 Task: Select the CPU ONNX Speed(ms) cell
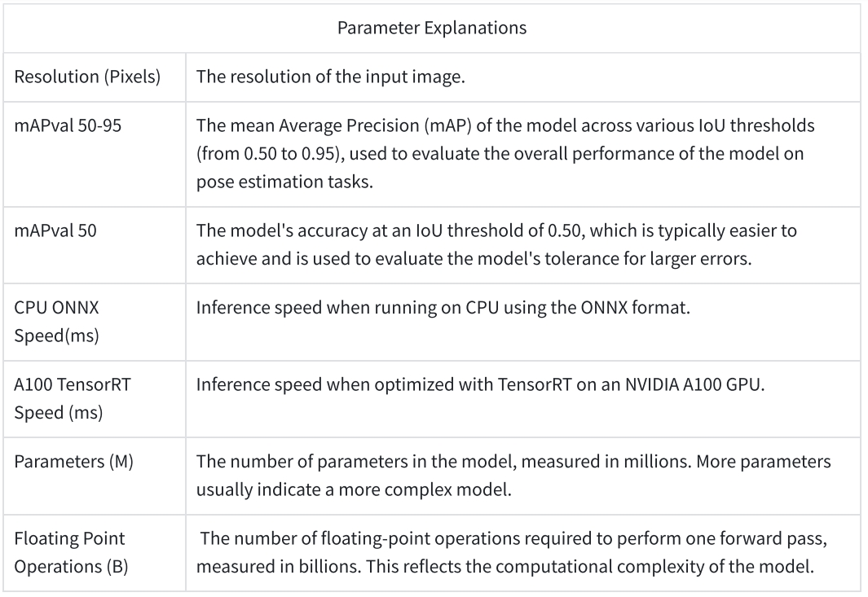coord(95,322)
